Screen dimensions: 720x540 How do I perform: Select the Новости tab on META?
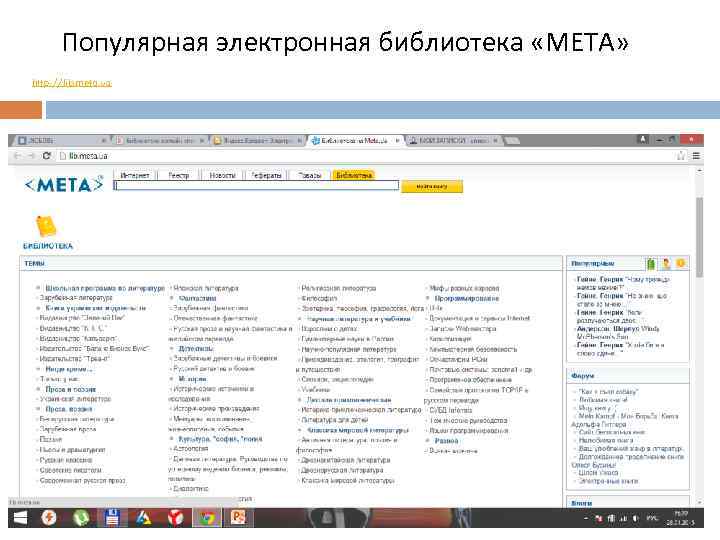click(222, 175)
